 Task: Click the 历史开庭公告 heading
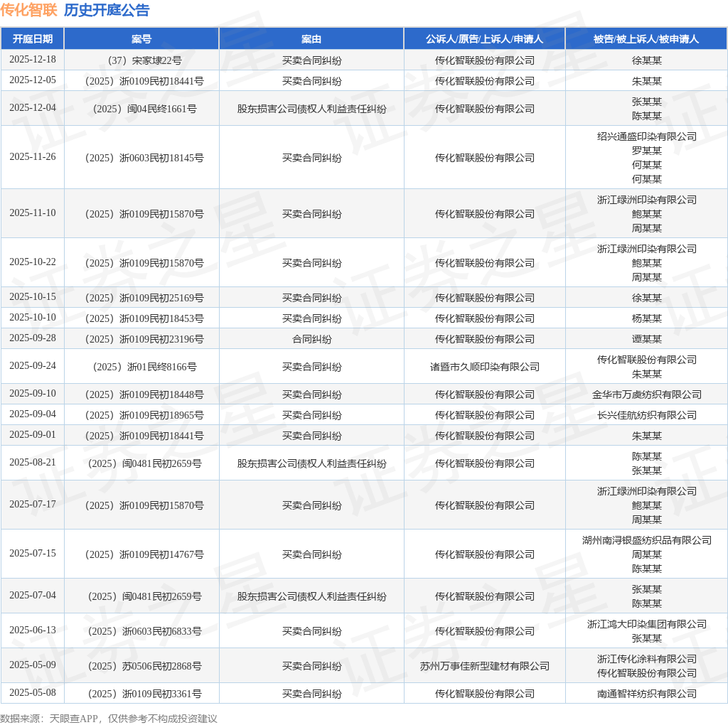107,10
